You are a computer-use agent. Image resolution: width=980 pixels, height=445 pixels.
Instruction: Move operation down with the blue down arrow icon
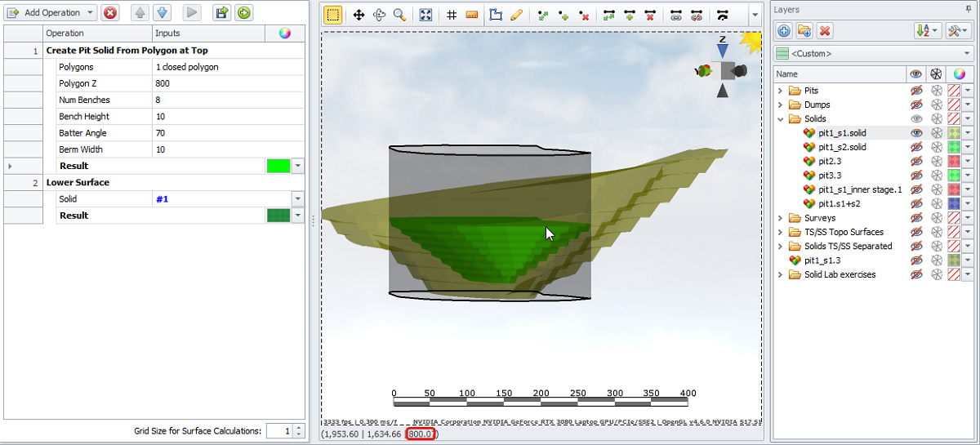coord(162,13)
